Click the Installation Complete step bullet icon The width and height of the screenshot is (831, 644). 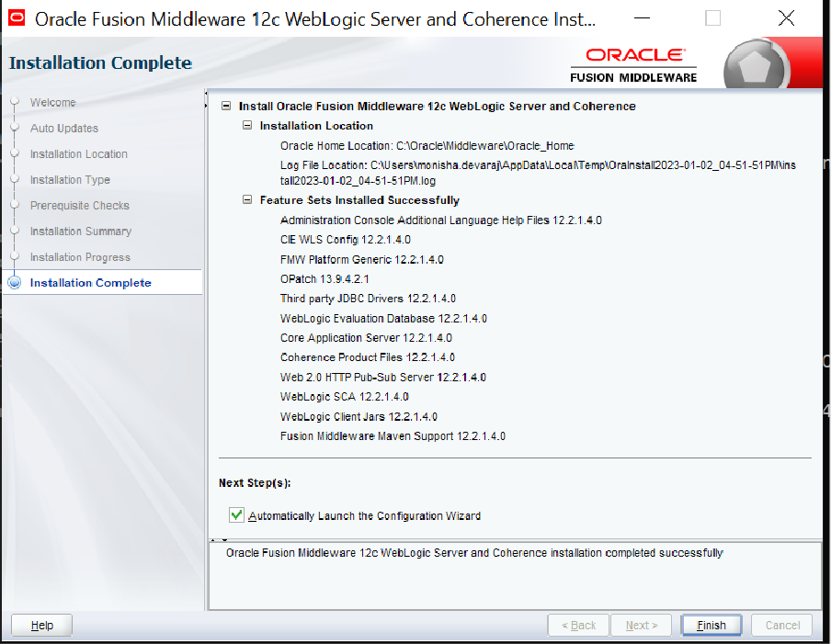pos(14,283)
